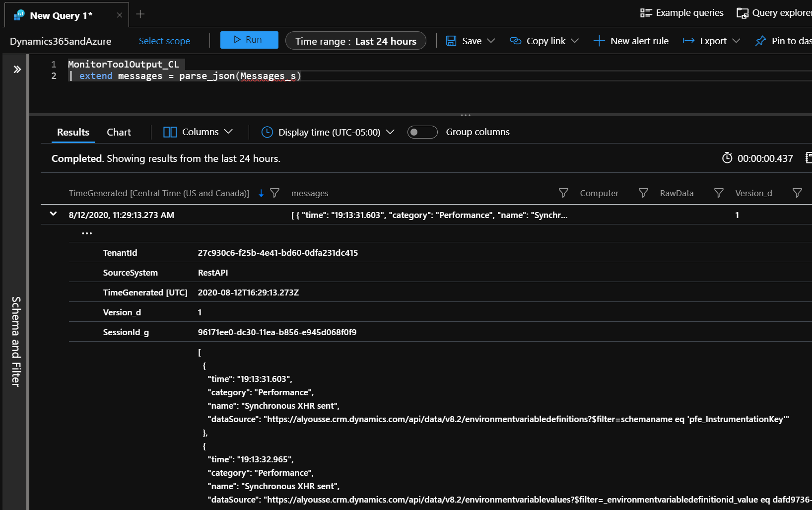Filter the messages column
Screen dimensions: 812x510
click(x=563, y=193)
